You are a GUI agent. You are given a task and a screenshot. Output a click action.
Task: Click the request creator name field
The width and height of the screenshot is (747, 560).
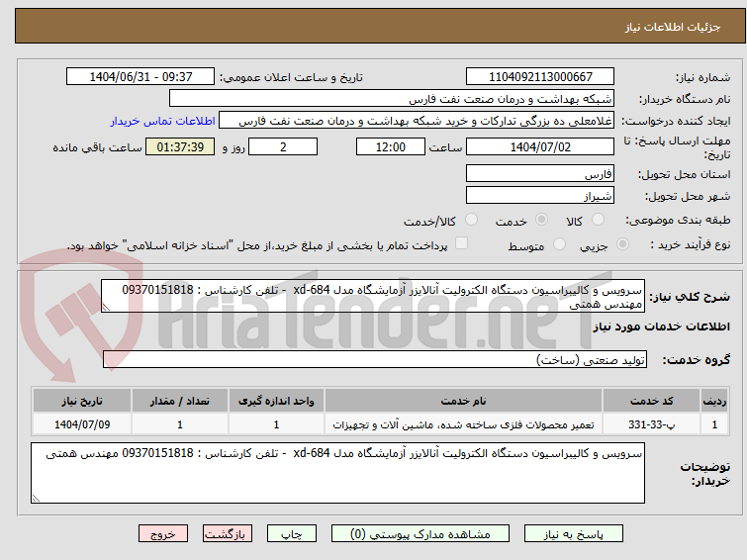pyautogui.click(x=417, y=121)
